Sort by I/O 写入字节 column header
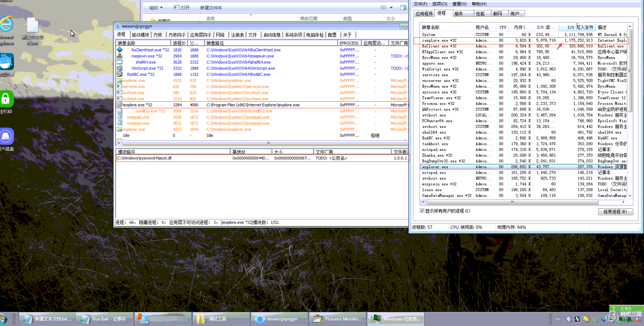The image size is (644, 326). coord(577,27)
